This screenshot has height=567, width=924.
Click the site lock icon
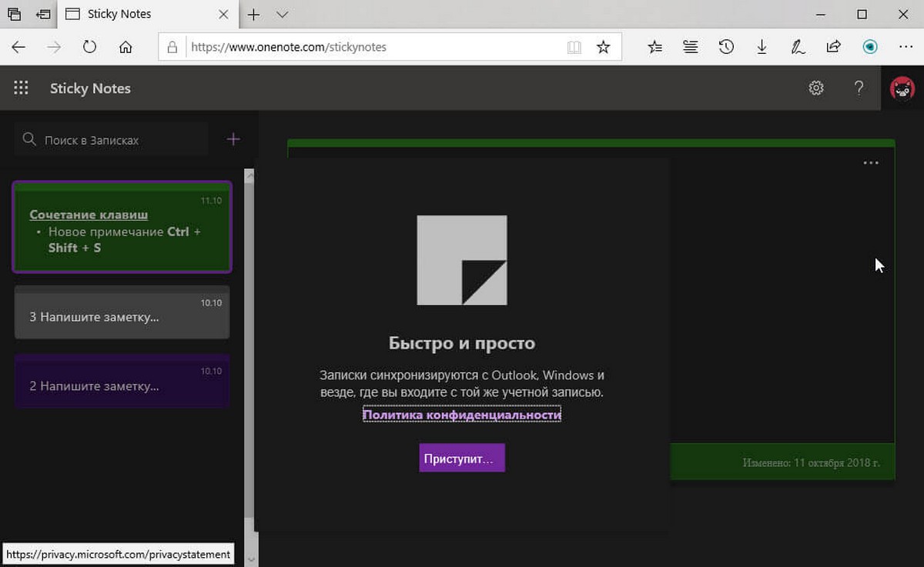pos(172,47)
